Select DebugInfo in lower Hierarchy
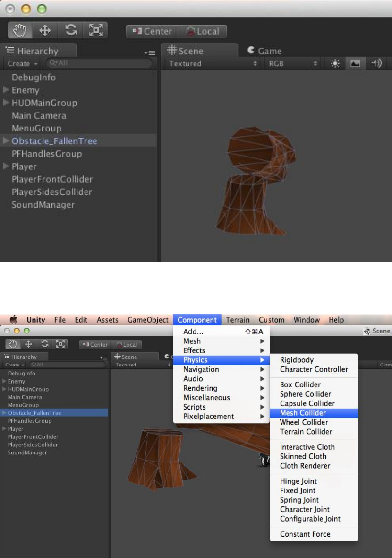 (x=54, y=373)
